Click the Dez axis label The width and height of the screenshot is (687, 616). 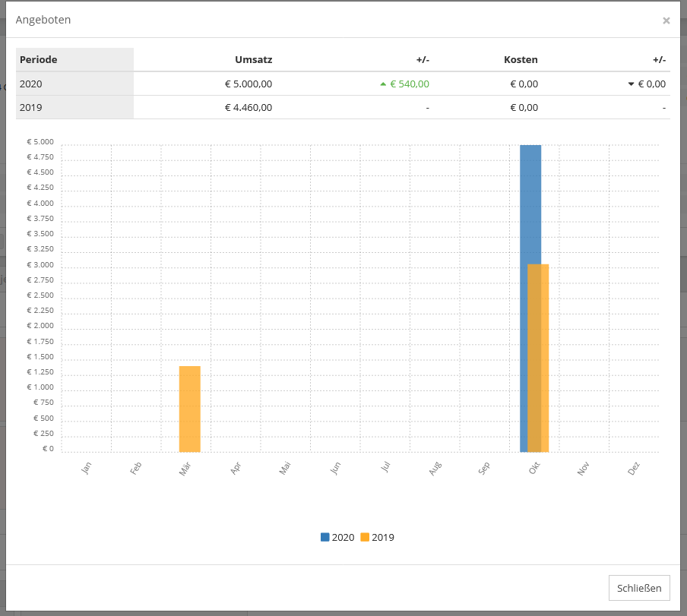point(634,468)
